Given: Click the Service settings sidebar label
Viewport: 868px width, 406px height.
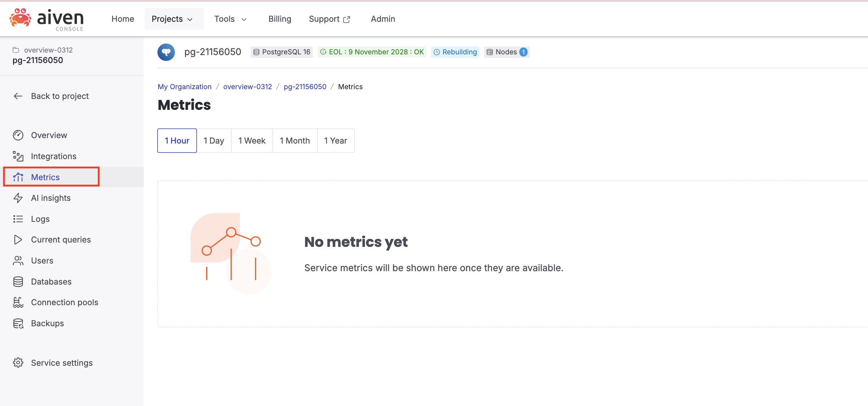Looking at the screenshot, I should pos(62,363).
